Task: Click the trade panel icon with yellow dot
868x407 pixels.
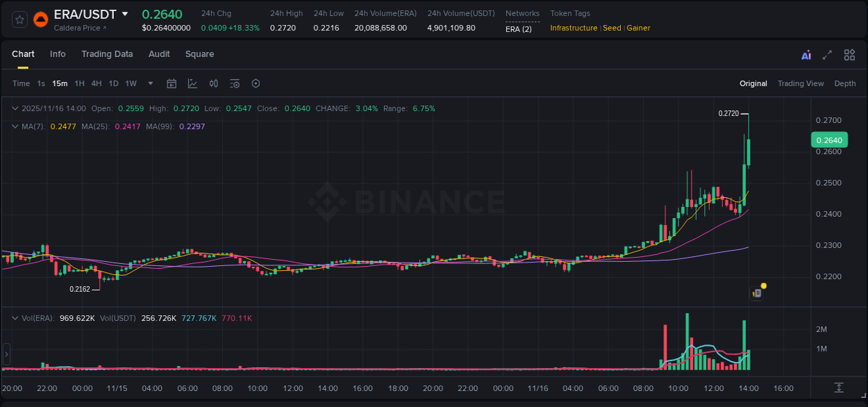Action: click(x=756, y=292)
